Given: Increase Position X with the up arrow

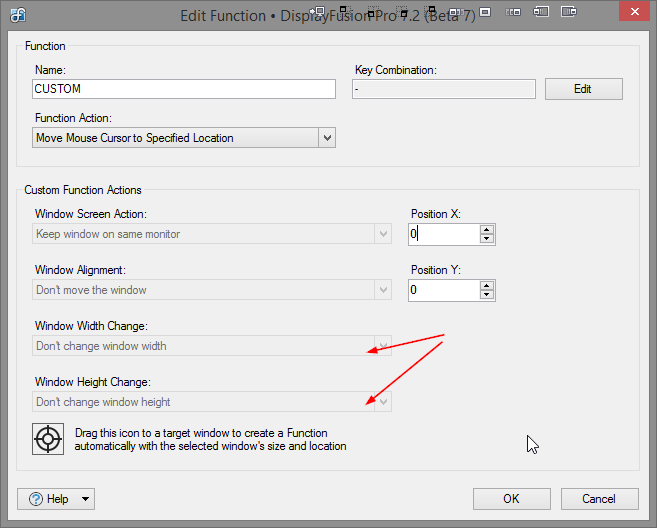Looking at the screenshot, I should coord(486,229).
